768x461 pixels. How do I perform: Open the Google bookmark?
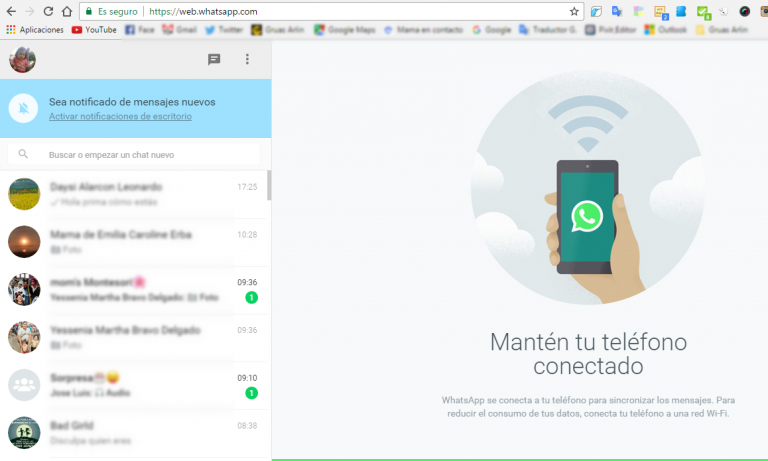pos(491,30)
